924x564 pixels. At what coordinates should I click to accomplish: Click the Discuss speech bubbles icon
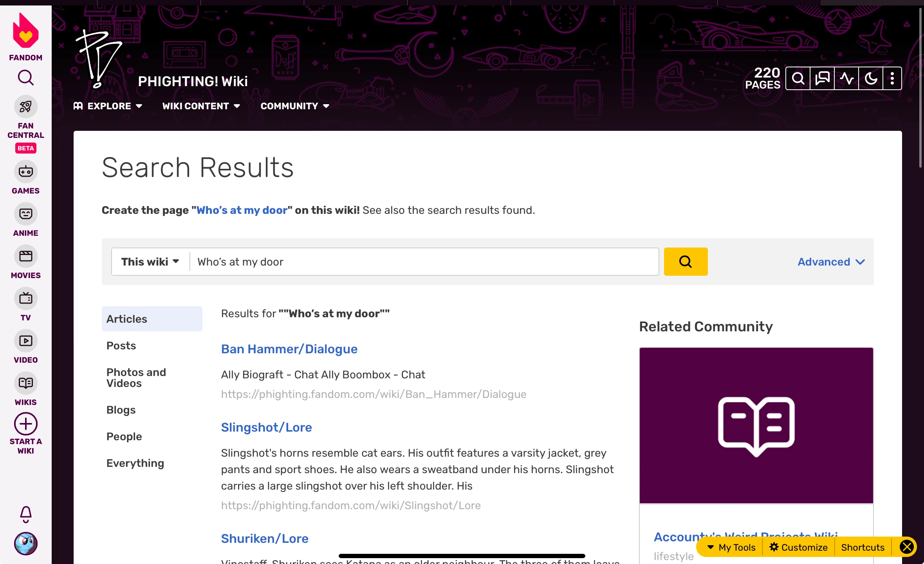(x=822, y=78)
